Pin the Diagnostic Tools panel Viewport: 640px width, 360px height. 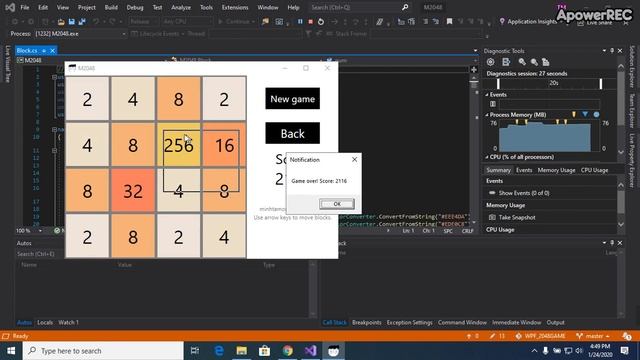pos(612,51)
